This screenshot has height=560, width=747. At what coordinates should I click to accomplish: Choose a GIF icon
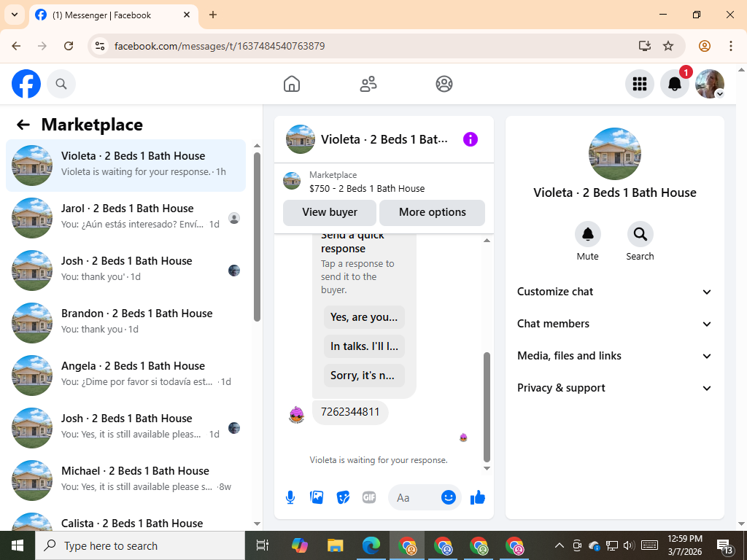[369, 497]
